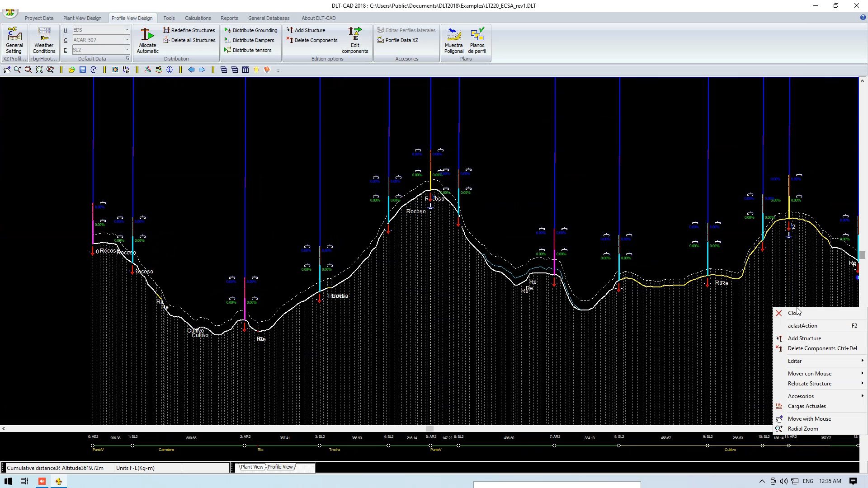This screenshot has height=488, width=868.
Task: Click the blue left arrow icon
Action: 191,70
